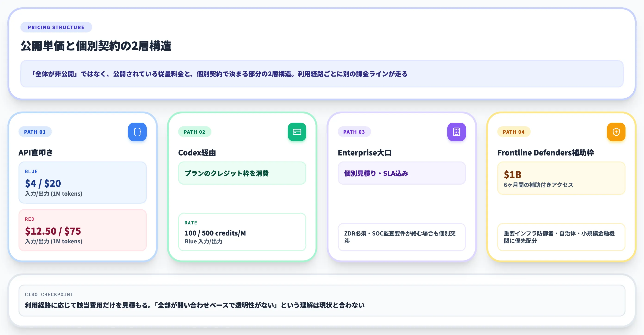
Task: Click the RATE label in Codex card
Action: click(x=191, y=223)
